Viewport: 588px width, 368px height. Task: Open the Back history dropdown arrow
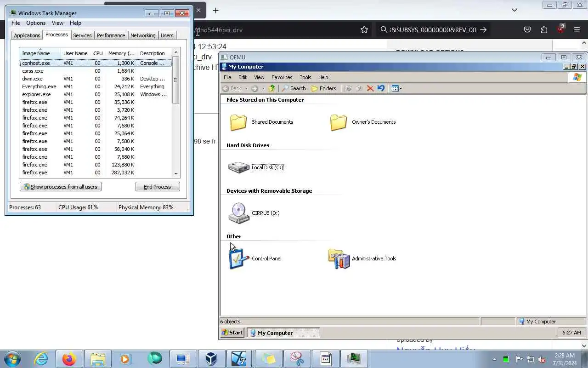246,88
